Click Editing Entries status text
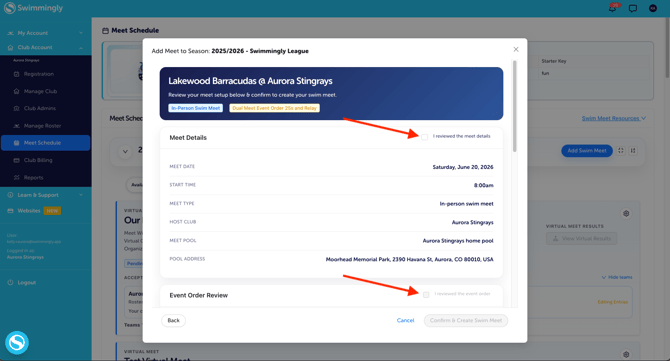 613,302
